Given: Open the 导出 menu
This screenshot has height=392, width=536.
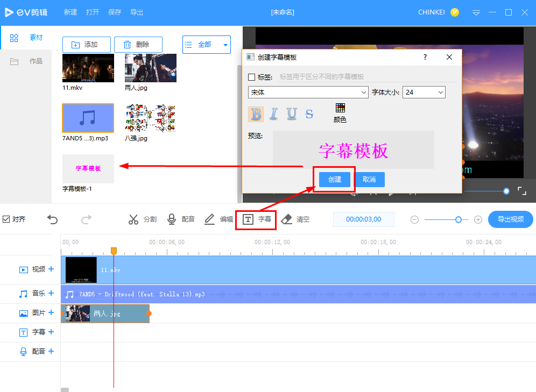Looking at the screenshot, I should point(136,12).
